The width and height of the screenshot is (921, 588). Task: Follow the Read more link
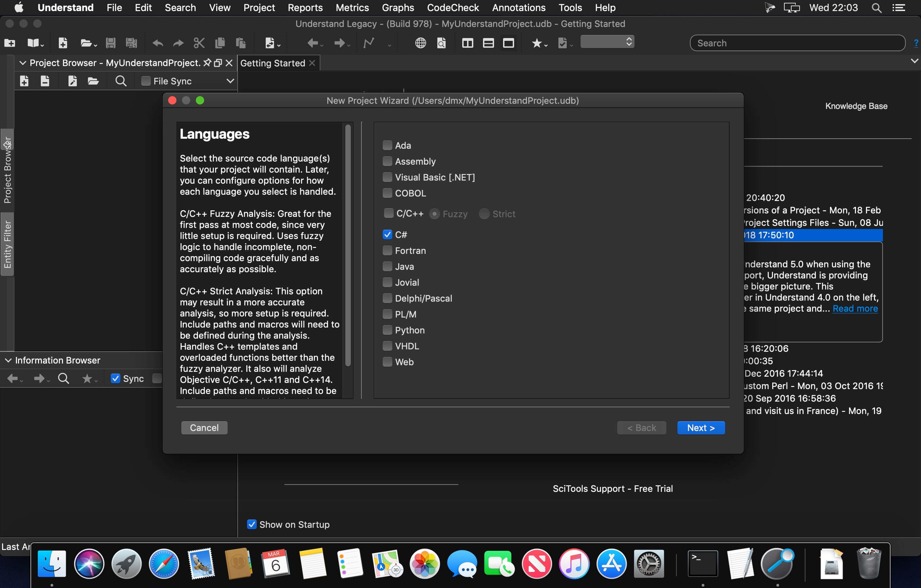click(x=855, y=309)
